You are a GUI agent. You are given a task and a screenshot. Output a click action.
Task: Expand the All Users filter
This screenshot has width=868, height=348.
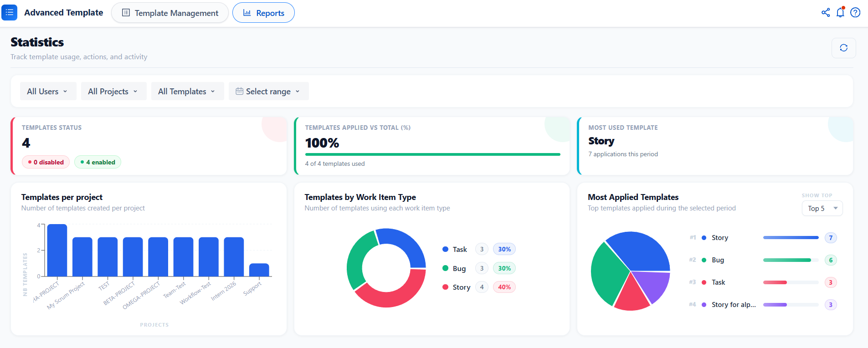pyautogui.click(x=48, y=91)
